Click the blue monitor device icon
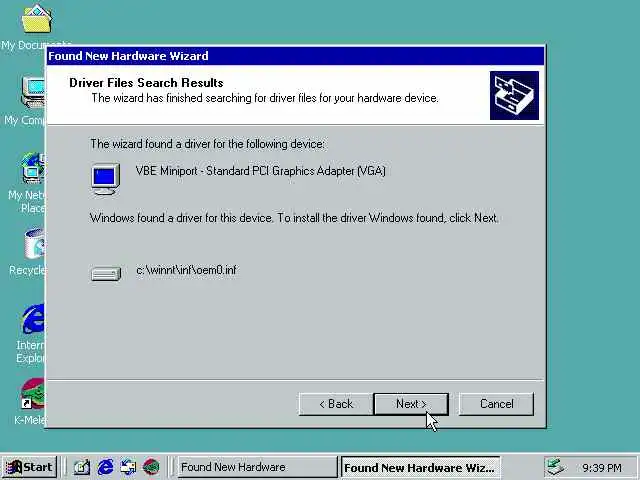The width and height of the screenshot is (640, 480). (x=105, y=179)
